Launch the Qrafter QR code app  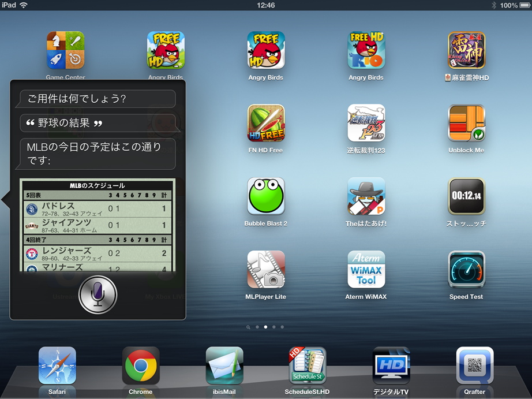pyautogui.click(x=475, y=366)
